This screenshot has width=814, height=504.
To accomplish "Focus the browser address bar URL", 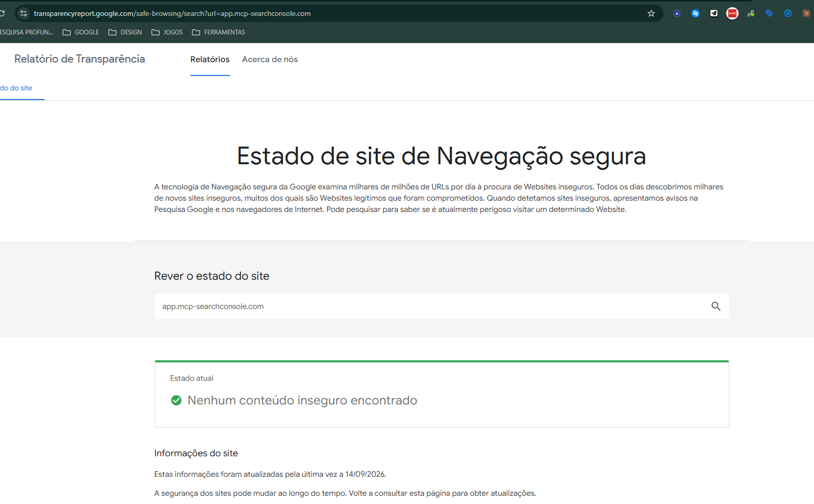I will pyautogui.click(x=172, y=13).
